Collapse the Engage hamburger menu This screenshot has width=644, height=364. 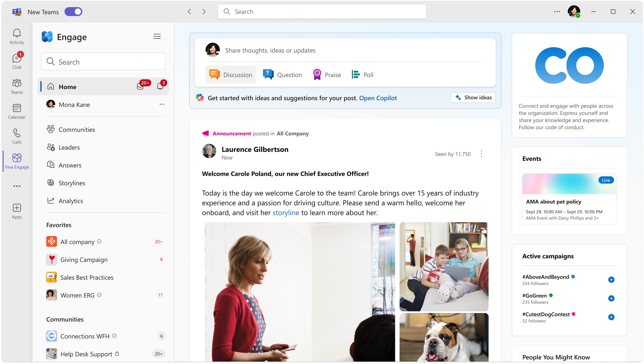pyautogui.click(x=157, y=37)
